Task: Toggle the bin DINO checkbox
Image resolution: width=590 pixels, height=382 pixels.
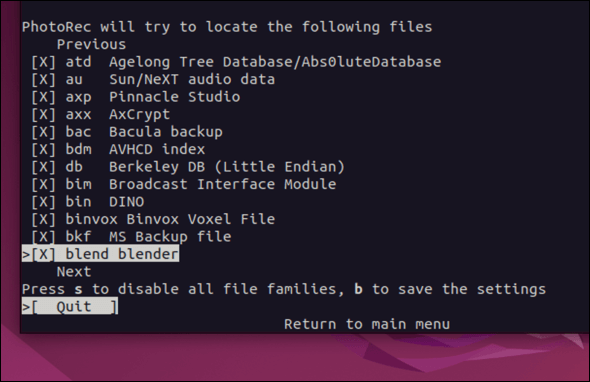Action: point(43,202)
